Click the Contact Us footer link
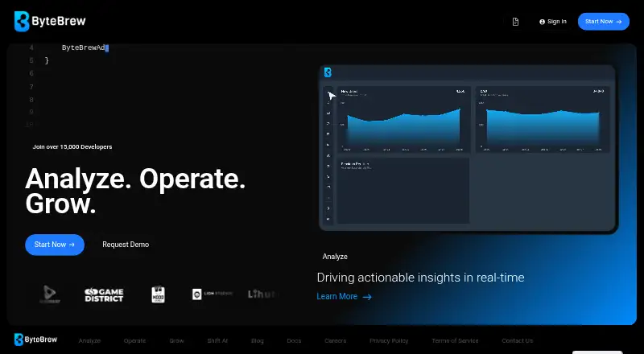The height and width of the screenshot is (354, 644). coord(517,341)
